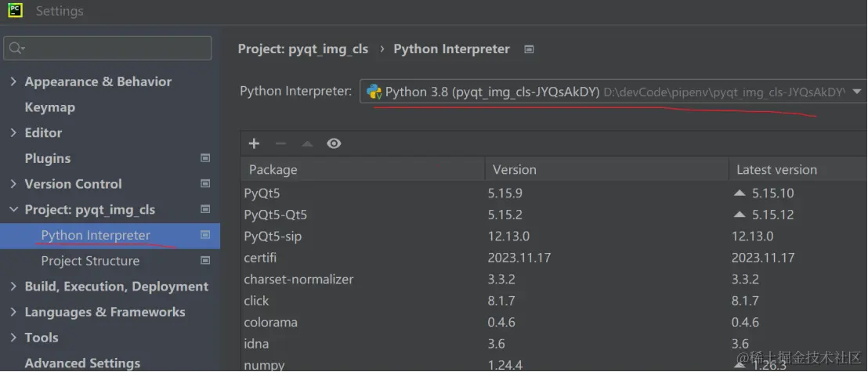Screen dimensions: 868x372
Task: Click the search magnifier icon in settings
Action: click(x=16, y=49)
